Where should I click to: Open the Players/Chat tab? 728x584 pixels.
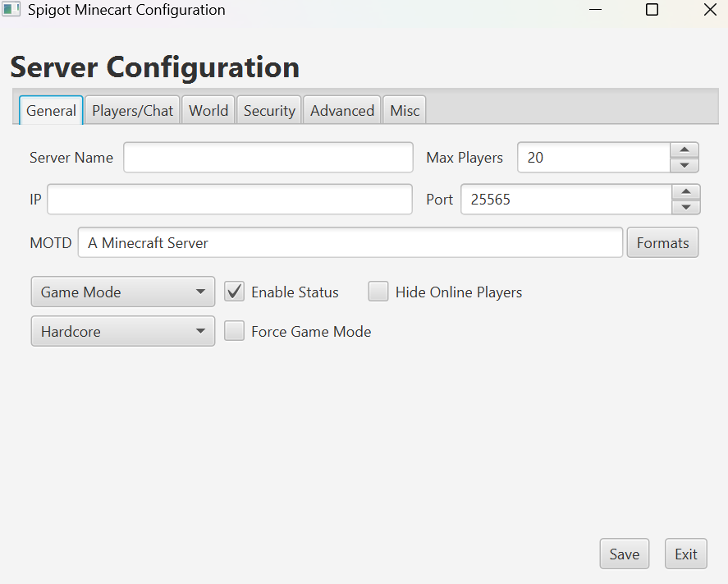pyautogui.click(x=132, y=111)
